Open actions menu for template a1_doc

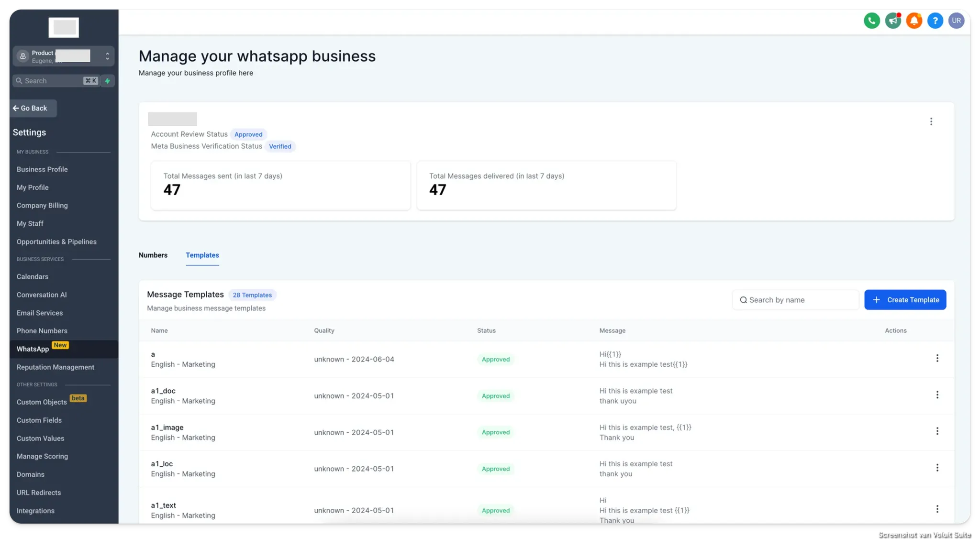[x=937, y=395]
